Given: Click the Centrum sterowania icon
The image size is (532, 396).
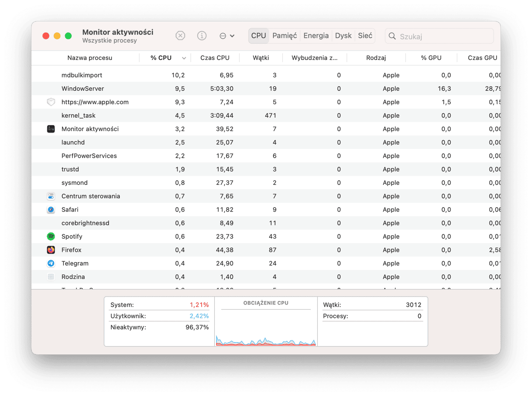Looking at the screenshot, I should coord(51,196).
